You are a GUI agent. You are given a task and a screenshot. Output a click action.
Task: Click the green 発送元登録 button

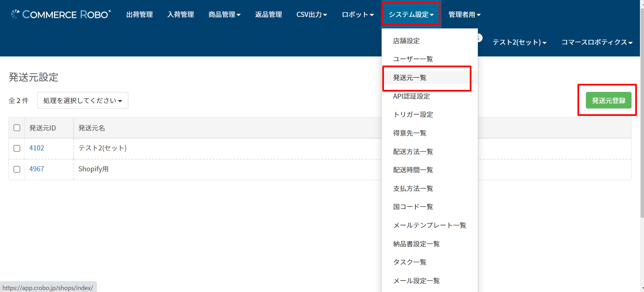click(609, 100)
